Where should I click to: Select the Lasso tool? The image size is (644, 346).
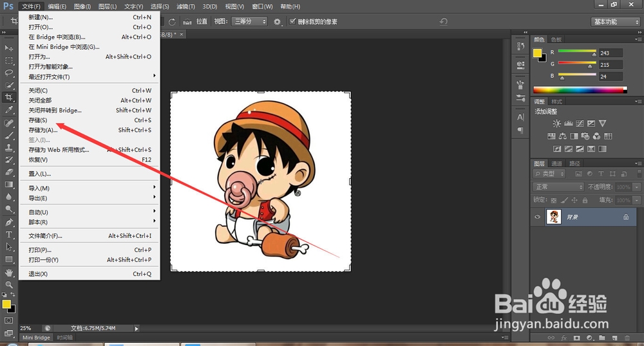point(8,73)
